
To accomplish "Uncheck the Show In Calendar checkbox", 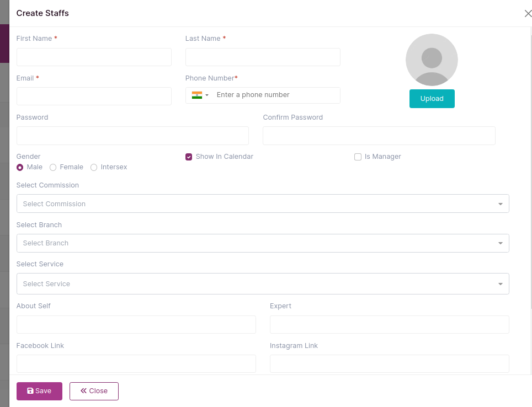I will (x=189, y=157).
